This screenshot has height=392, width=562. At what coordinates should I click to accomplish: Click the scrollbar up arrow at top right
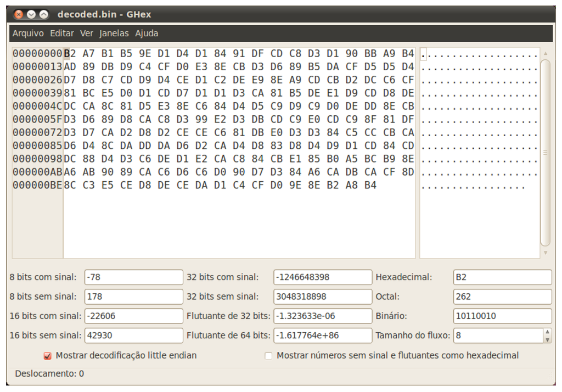tap(545, 54)
